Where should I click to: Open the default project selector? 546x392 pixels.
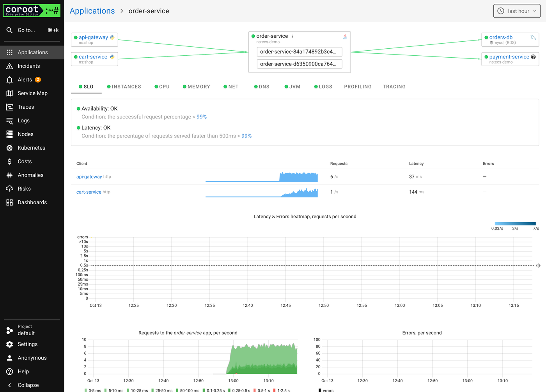(x=32, y=330)
